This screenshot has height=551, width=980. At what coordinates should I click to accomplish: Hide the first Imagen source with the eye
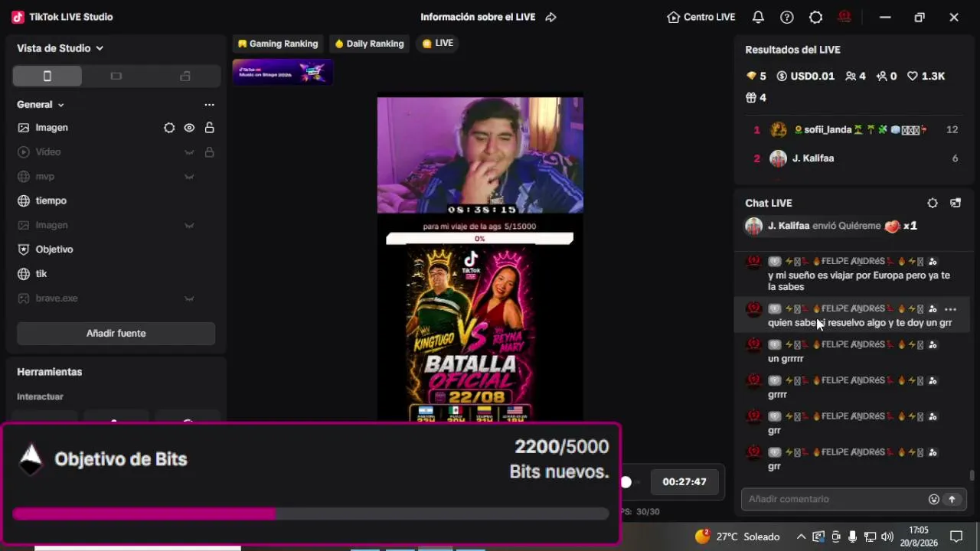(189, 128)
